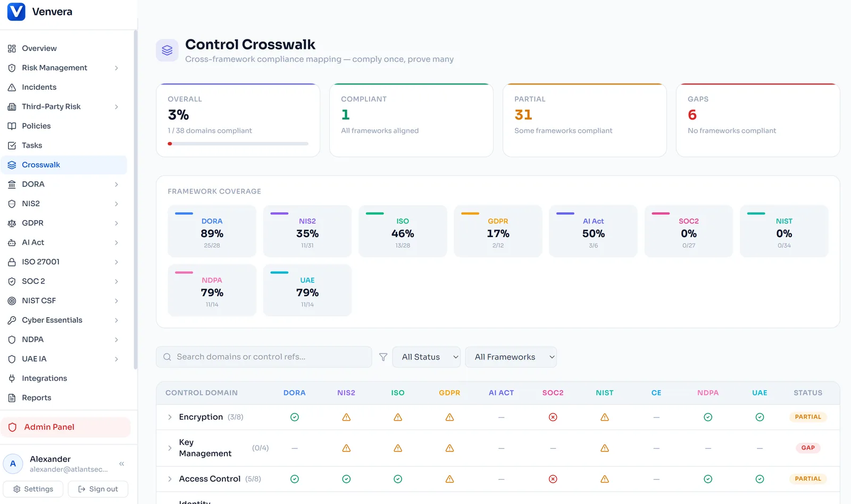851x504 pixels.
Task: Open Incidents warning triangle icon
Action: [x=12, y=87]
